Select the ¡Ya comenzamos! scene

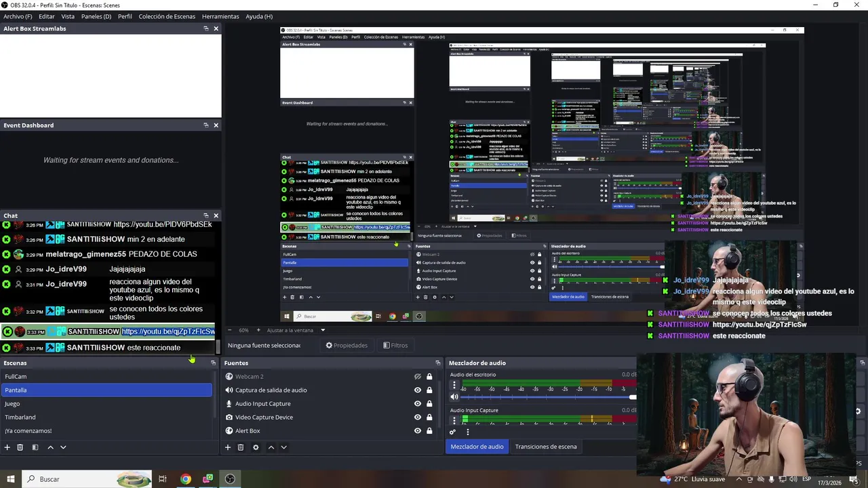(x=107, y=431)
